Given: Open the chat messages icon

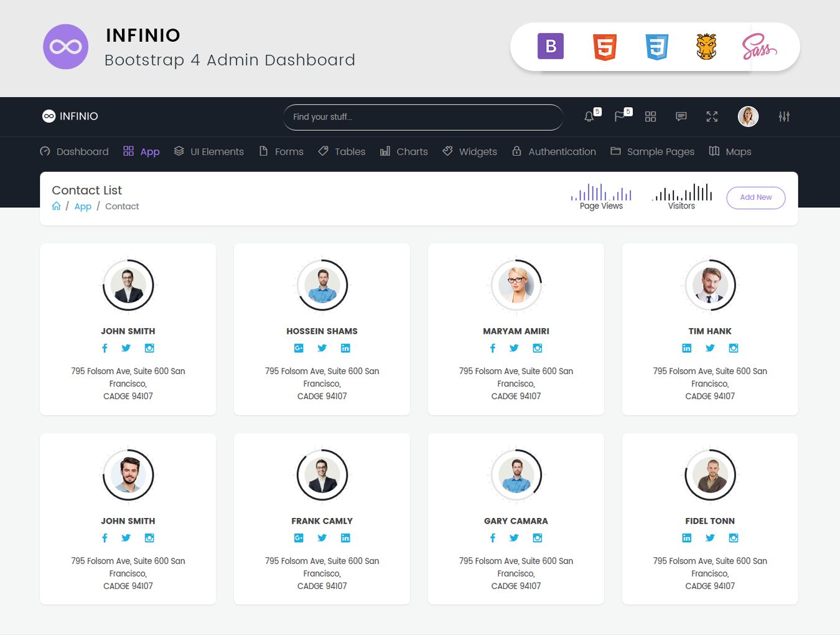Looking at the screenshot, I should [681, 116].
